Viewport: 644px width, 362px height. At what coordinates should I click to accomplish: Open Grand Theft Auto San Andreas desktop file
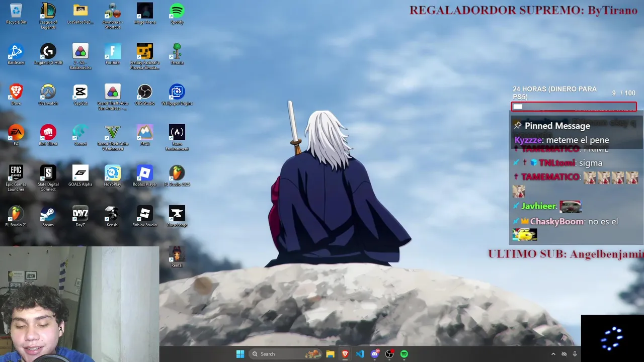click(x=113, y=97)
